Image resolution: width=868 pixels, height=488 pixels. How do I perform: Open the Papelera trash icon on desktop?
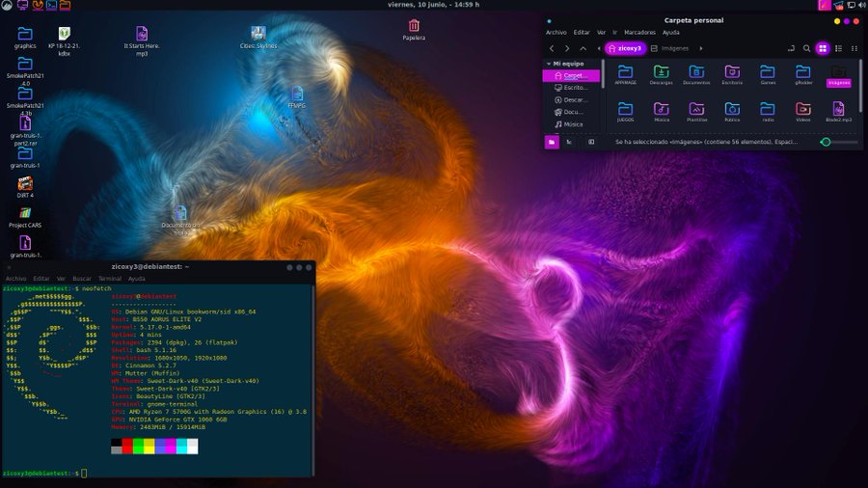coord(414,27)
